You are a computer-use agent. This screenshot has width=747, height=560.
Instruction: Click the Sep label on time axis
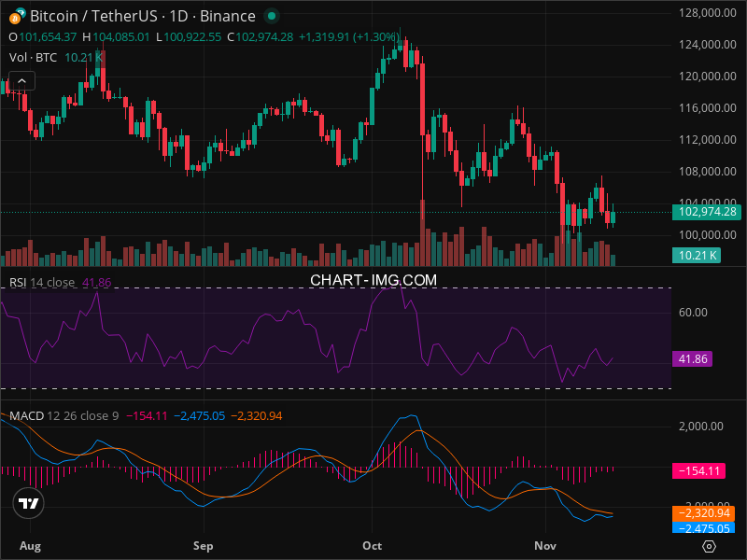(203, 544)
